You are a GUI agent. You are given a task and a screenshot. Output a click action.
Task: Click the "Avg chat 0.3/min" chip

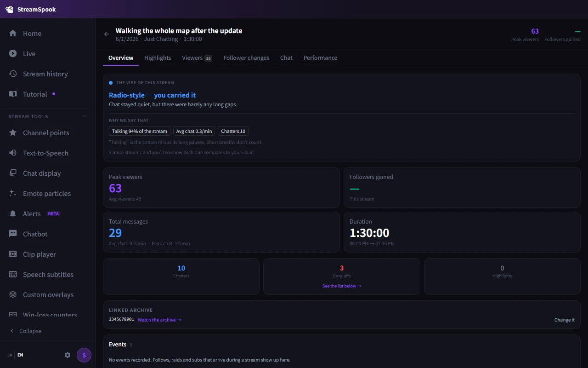pyautogui.click(x=194, y=131)
